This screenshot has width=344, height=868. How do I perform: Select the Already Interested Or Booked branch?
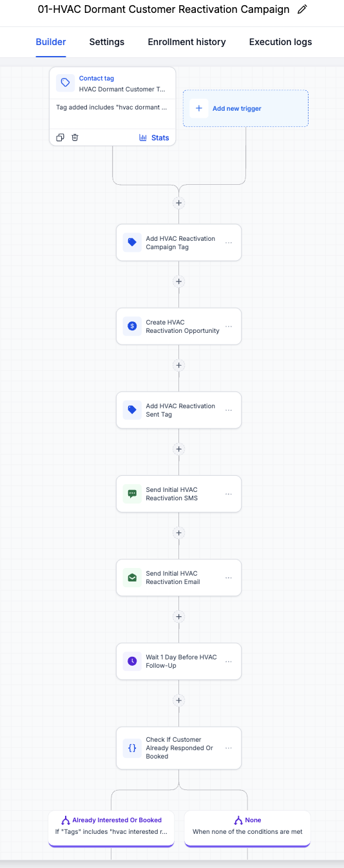click(111, 826)
